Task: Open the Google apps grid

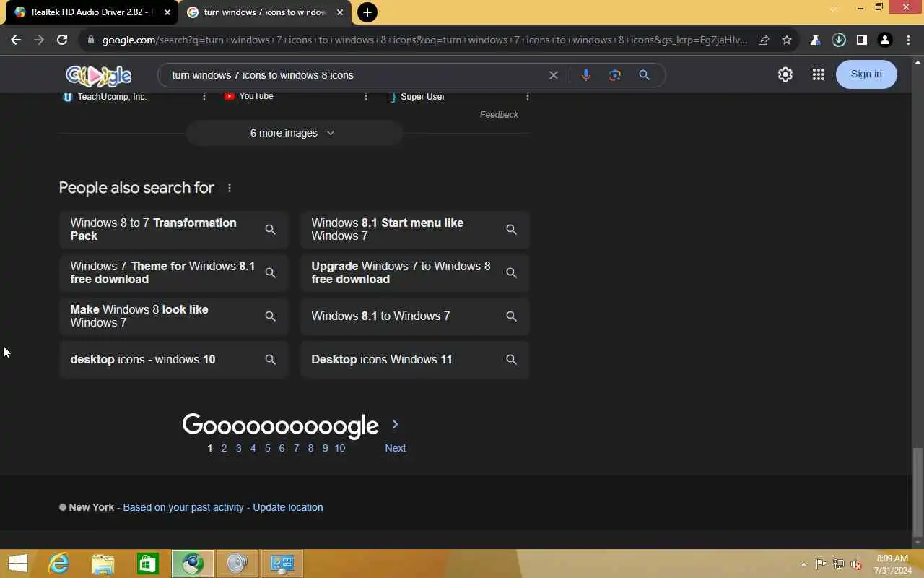Action: 819,74
